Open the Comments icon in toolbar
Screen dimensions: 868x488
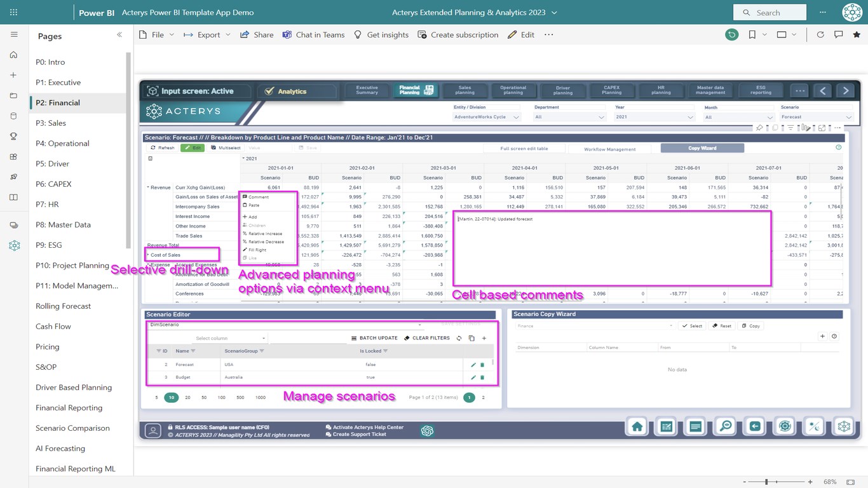pyautogui.click(x=839, y=35)
